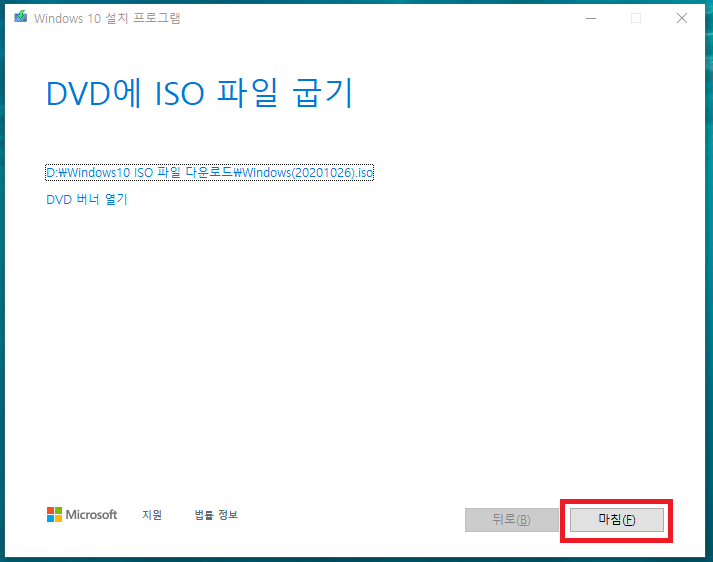This screenshot has width=713, height=562.
Task: Click the Windows 10 설치 프로그램 title text
Action: pyautogui.click(x=107, y=18)
